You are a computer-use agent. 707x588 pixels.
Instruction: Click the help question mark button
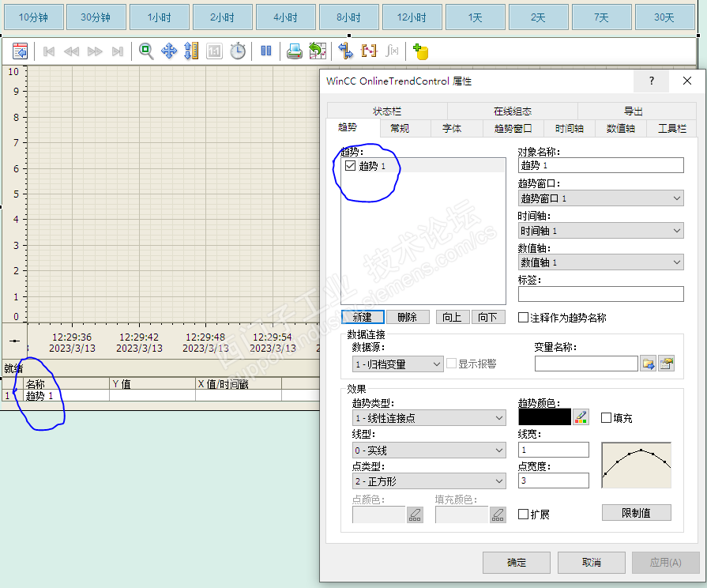pos(652,81)
